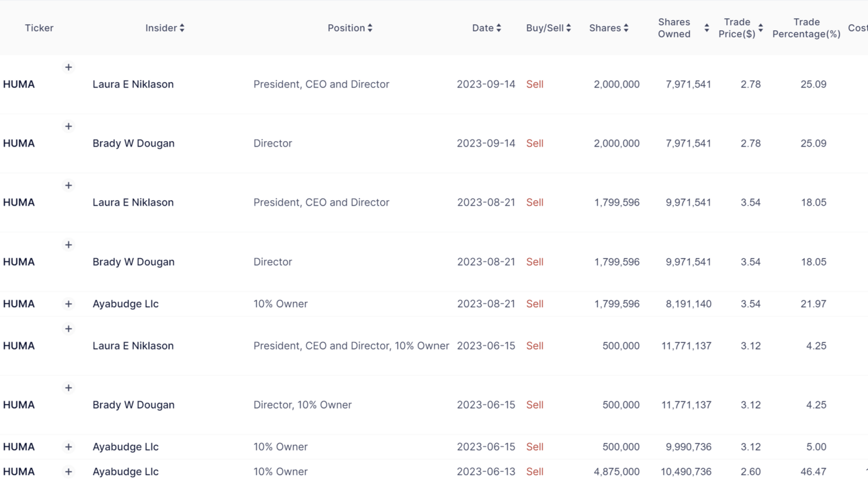The height and width of the screenshot is (482, 868).
Task: Click the Ticker column header
Action: pyautogui.click(x=39, y=28)
